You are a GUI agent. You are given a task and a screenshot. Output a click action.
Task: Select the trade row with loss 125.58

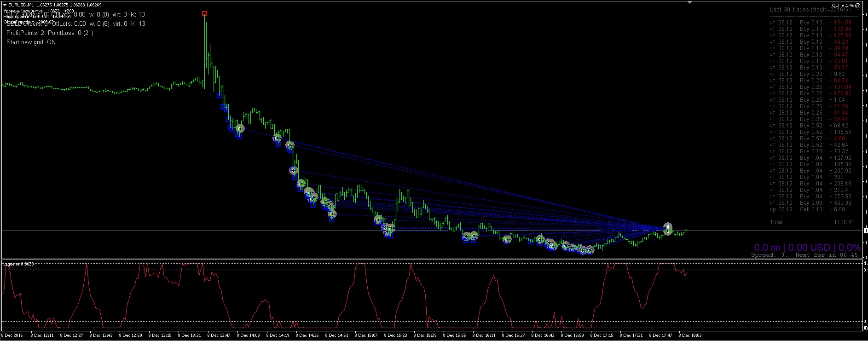pyautogui.click(x=810, y=35)
